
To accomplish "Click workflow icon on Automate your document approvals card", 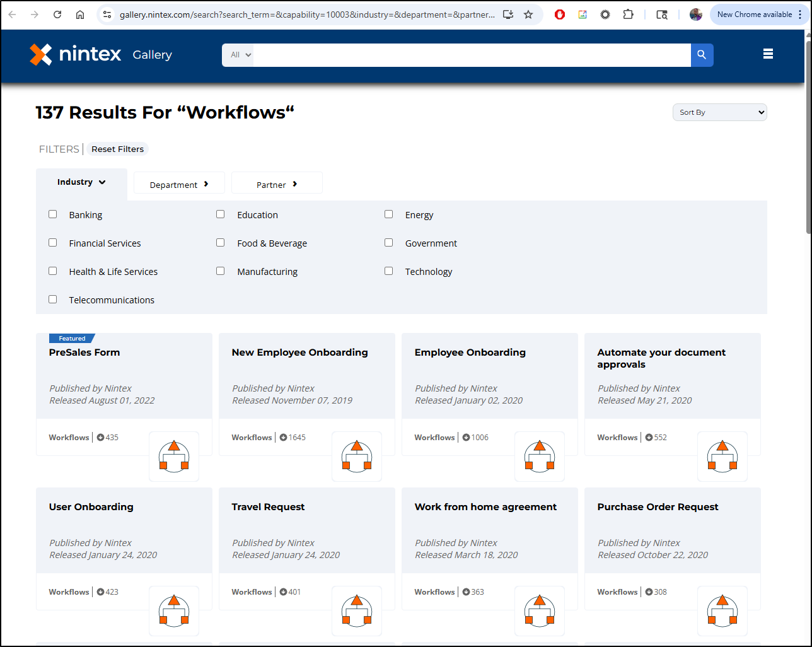I will pos(722,457).
